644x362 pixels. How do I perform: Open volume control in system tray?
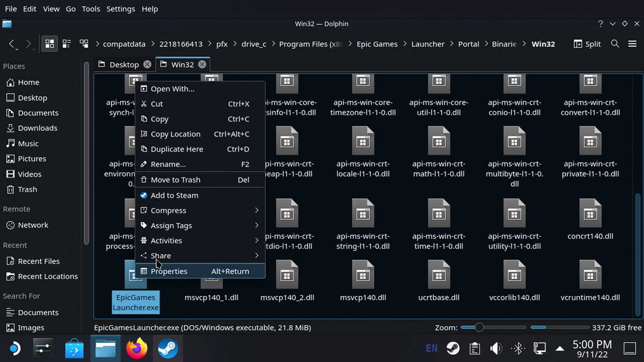click(496, 349)
